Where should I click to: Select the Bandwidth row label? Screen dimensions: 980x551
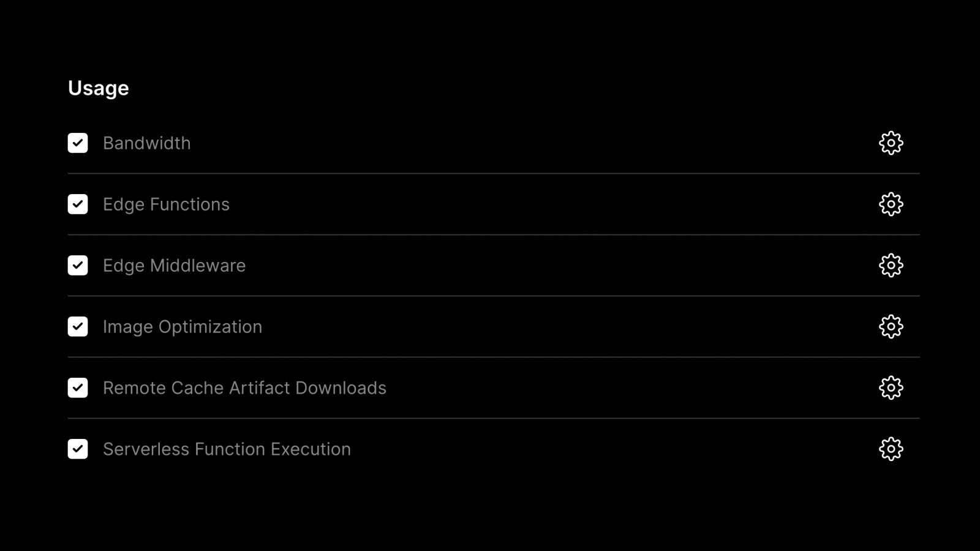[x=147, y=143]
